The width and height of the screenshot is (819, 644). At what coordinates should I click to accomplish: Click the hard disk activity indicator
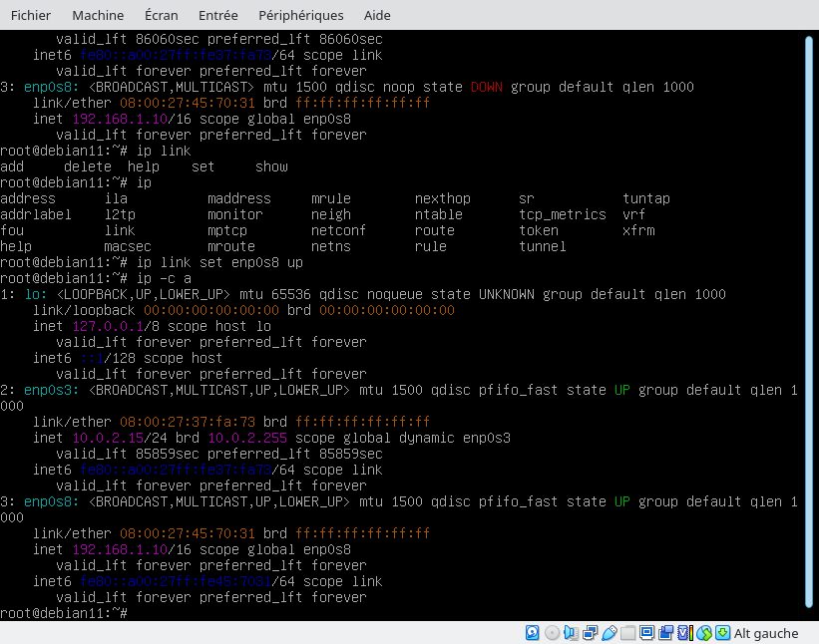[x=533, y=633]
